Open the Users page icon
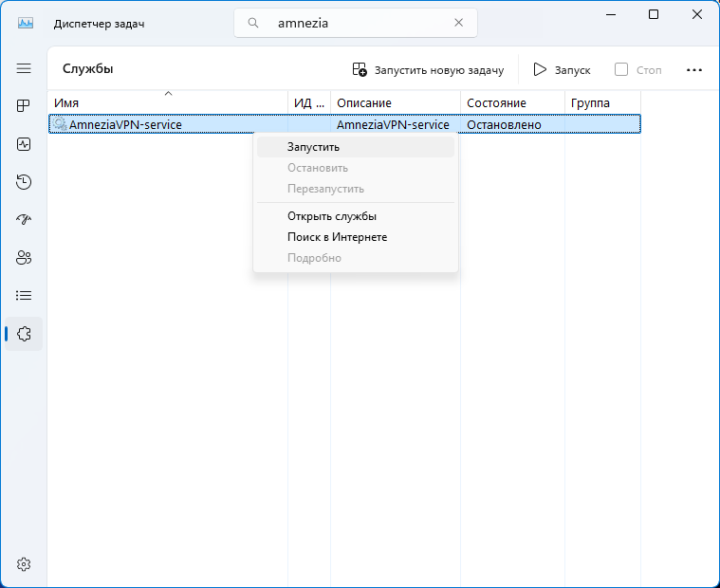The height and width of the screenshot is (588, 720). [x=24, y=258]
